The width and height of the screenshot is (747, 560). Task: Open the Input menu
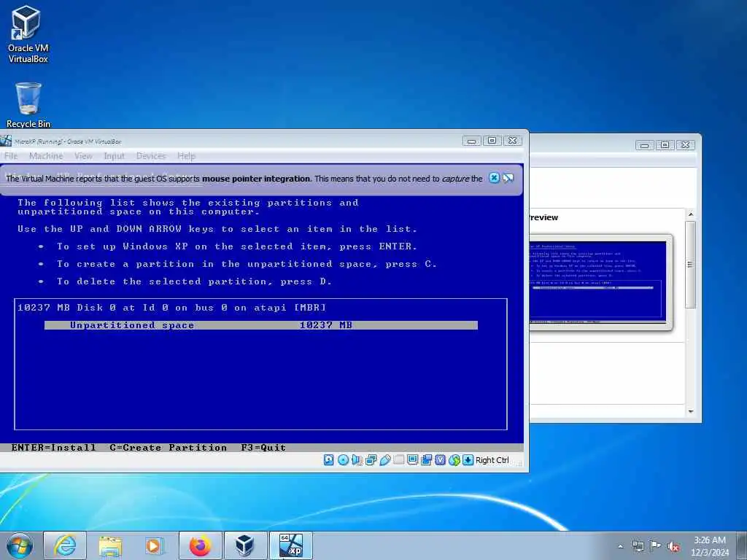[x=114, y=156]
